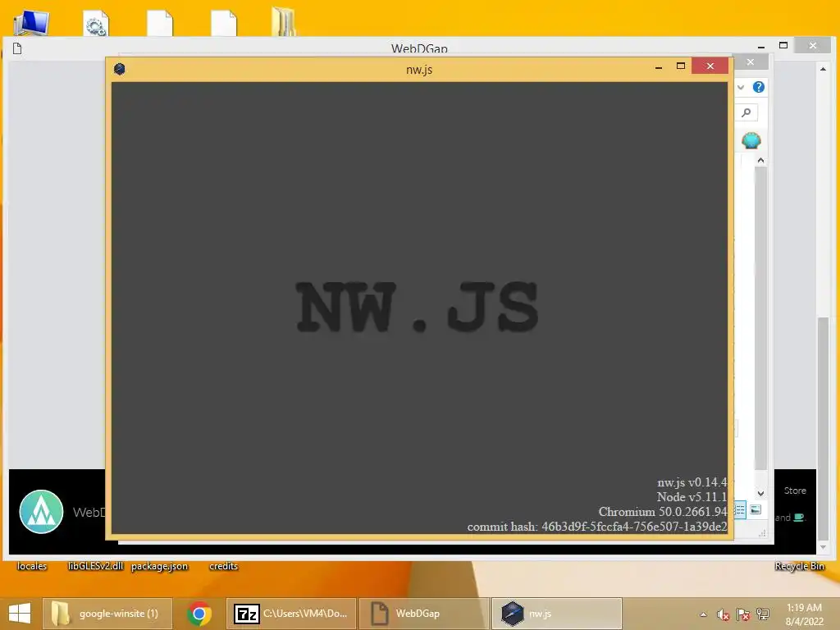
Task: Open the Recycle Bin
Action: (799, 566)
